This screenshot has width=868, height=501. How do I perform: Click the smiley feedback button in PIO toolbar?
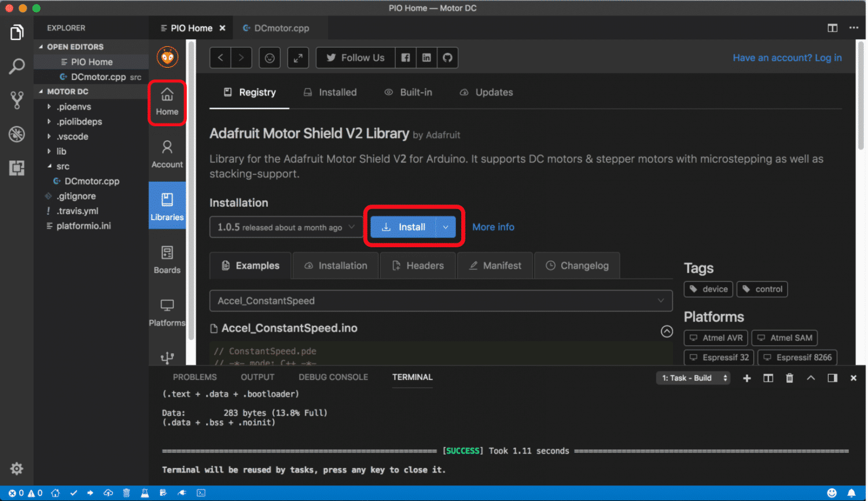coord(270,58)
